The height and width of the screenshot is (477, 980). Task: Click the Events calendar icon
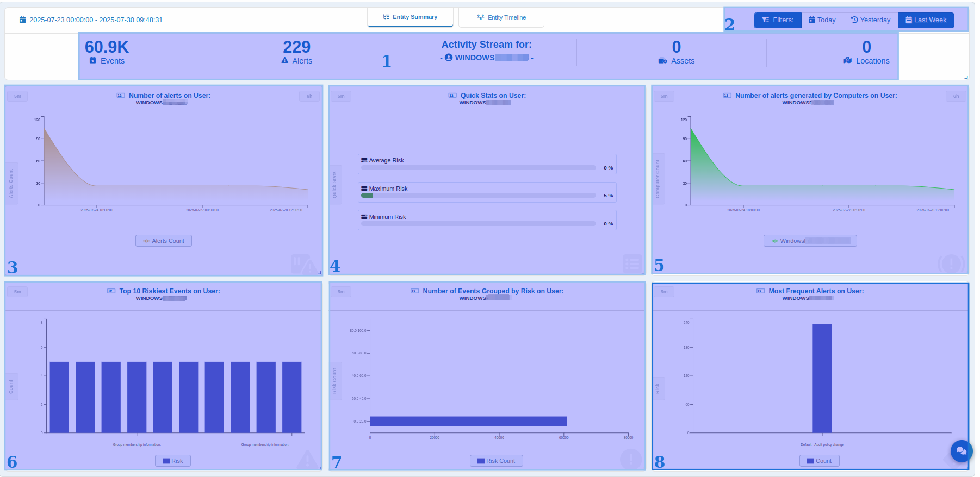tap(93, 61)
